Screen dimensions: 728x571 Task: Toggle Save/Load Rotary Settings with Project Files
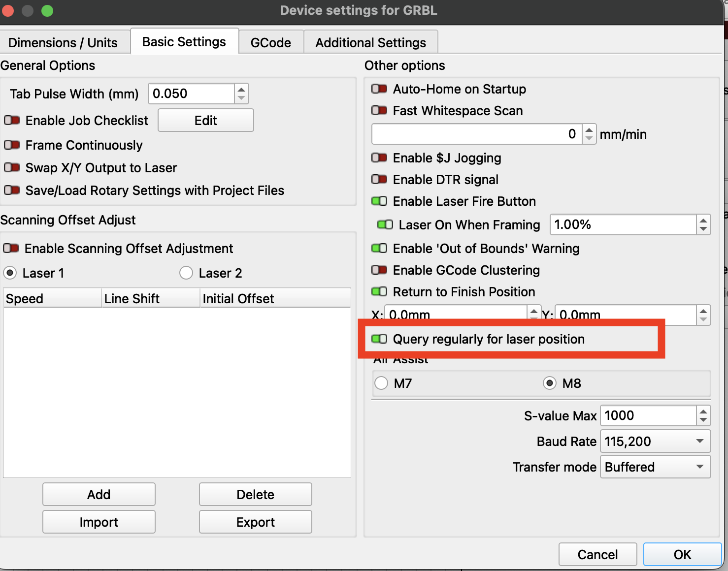point(12,190)
